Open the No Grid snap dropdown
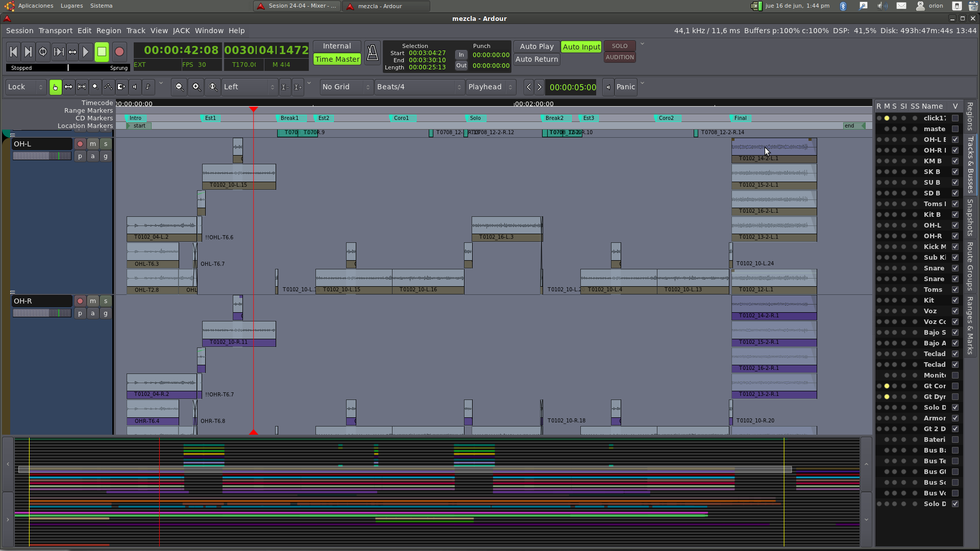 346,87
